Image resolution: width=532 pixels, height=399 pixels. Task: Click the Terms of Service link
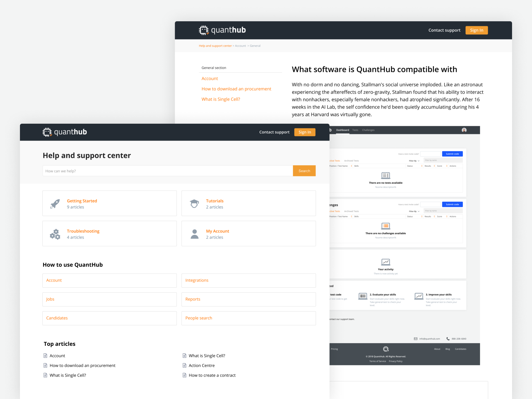pyautogui.click(x=377, y=361)
